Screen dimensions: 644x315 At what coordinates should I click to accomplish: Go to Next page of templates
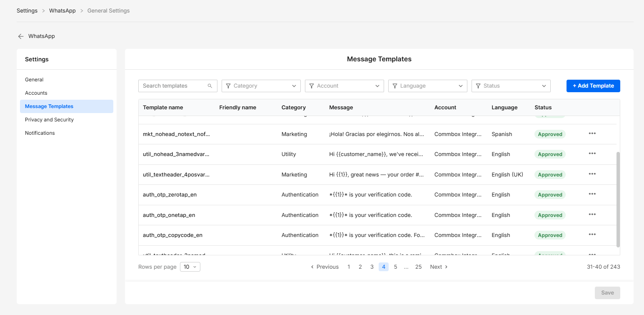[x=439, y=267]
